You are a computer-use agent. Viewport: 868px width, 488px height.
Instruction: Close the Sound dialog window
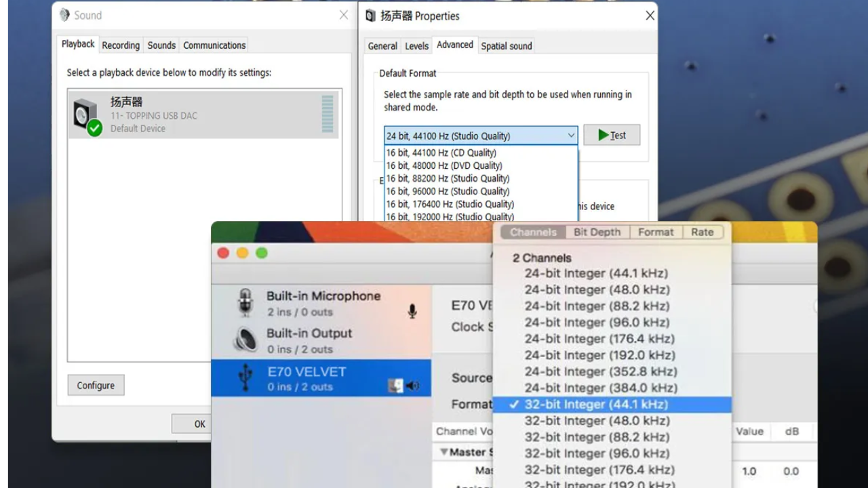tap(344, 15)
